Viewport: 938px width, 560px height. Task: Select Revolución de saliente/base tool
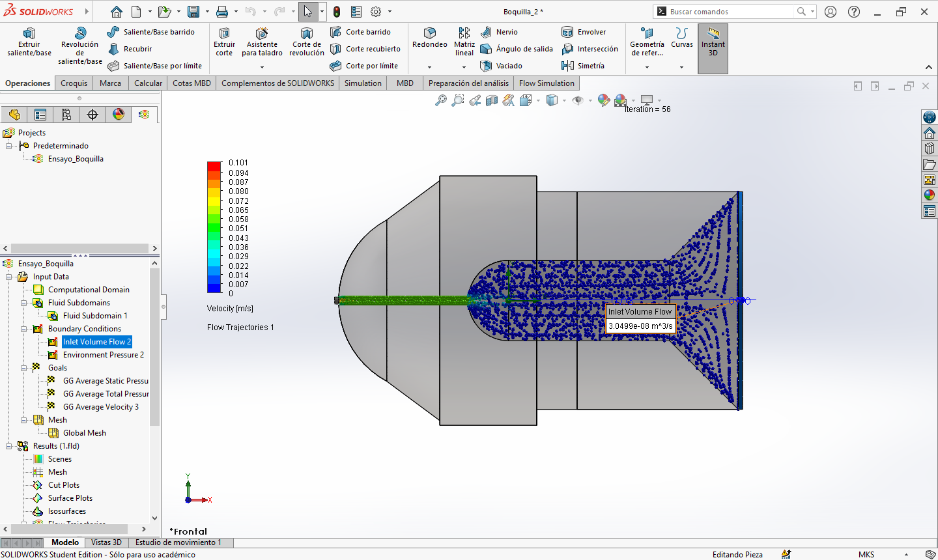(x=80, y=46)
